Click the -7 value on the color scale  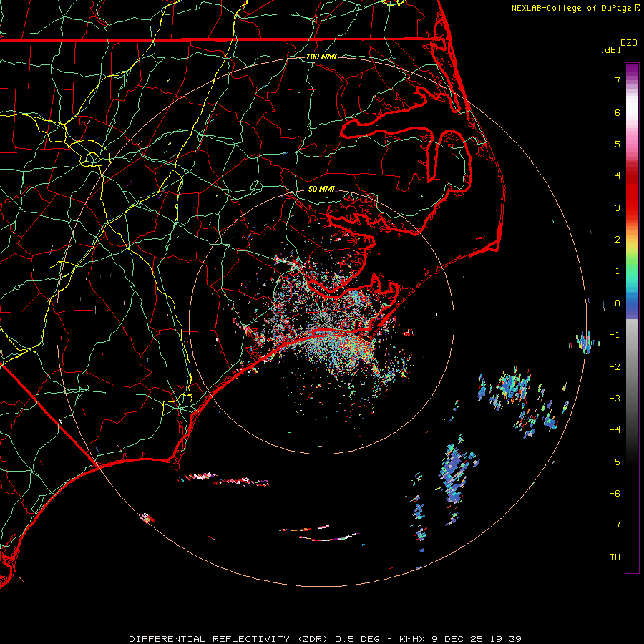click(x=615, y=525)
